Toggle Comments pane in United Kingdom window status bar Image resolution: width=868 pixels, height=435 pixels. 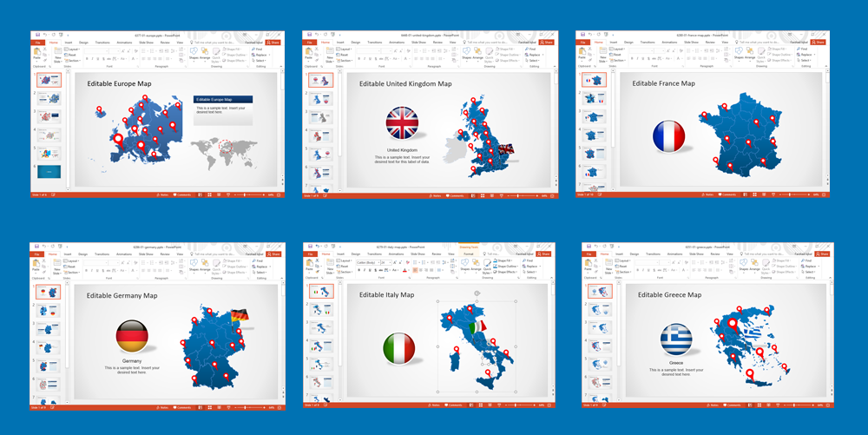pyautogui.click(x=454, y=195)
